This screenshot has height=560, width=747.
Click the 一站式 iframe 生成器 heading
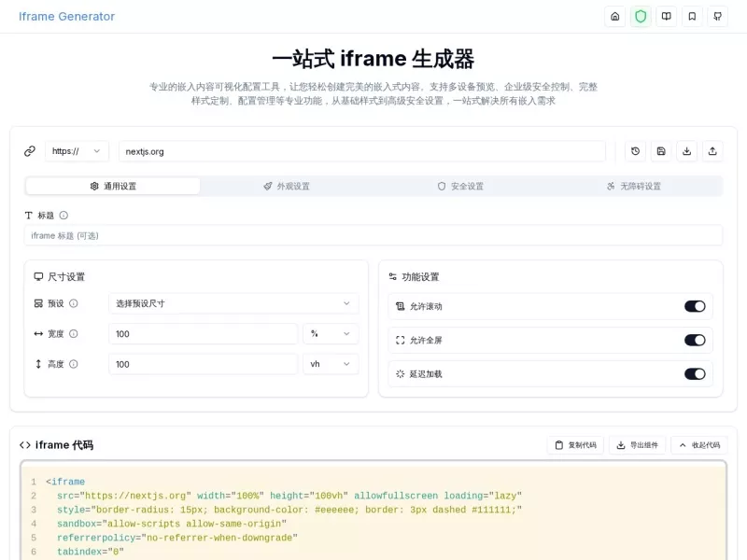[x=373, y=59]
